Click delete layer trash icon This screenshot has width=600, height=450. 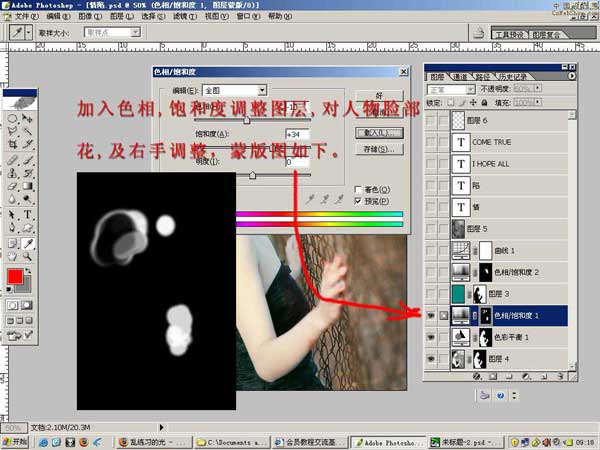pos(561,377)
